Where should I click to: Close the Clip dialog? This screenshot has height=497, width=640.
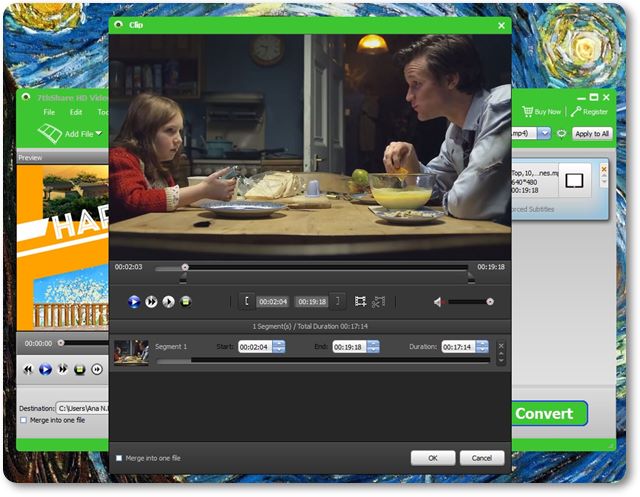tap(502, 26)
